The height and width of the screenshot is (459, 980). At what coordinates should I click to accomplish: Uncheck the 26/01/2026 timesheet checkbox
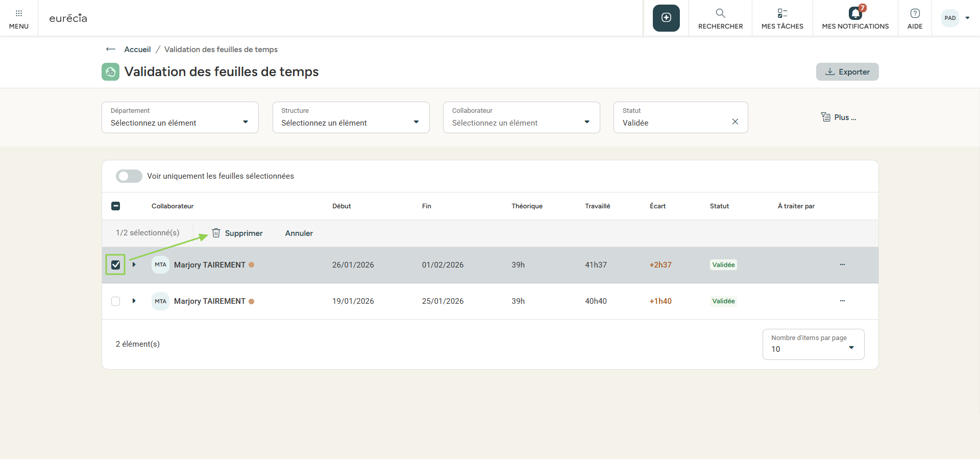coord(116,265)
